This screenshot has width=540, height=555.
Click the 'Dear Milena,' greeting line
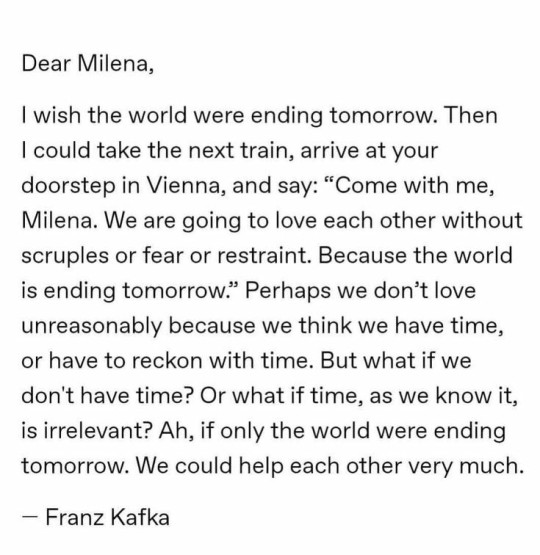point(88,64)
